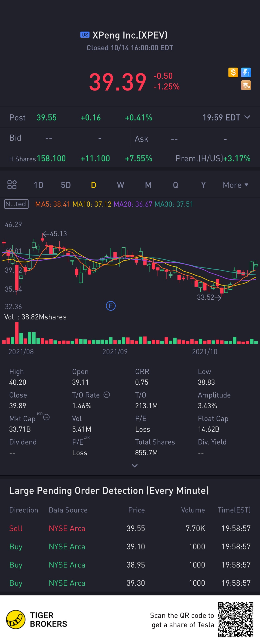Open info icon next to Mkt Cap

pos(46,417)
